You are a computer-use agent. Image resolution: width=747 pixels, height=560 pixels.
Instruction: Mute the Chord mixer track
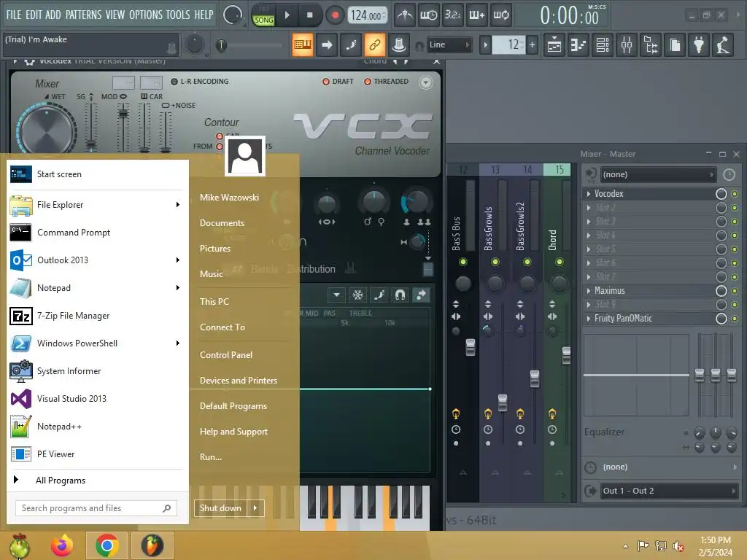560,262
